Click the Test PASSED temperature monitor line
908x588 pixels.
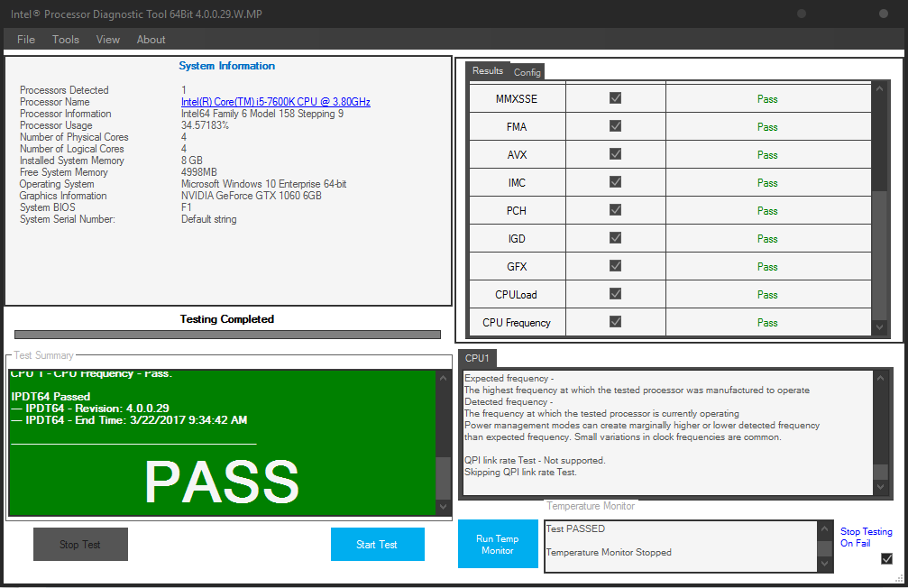(x=575, y=528)
